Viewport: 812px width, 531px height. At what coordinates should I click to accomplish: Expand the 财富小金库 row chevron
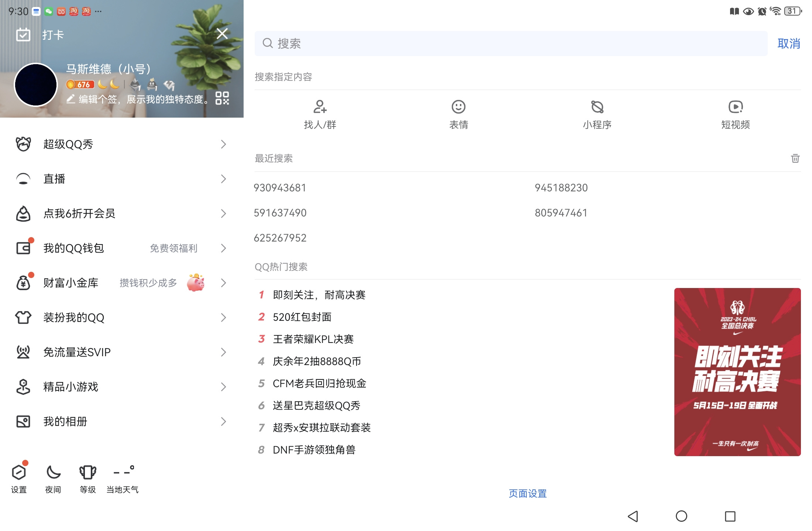pos(223,282)
